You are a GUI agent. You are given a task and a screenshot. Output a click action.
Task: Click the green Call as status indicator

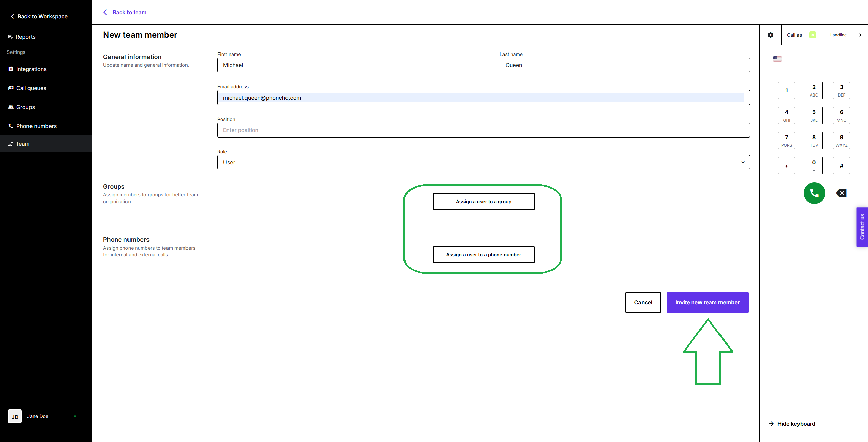tap(812, 35)
